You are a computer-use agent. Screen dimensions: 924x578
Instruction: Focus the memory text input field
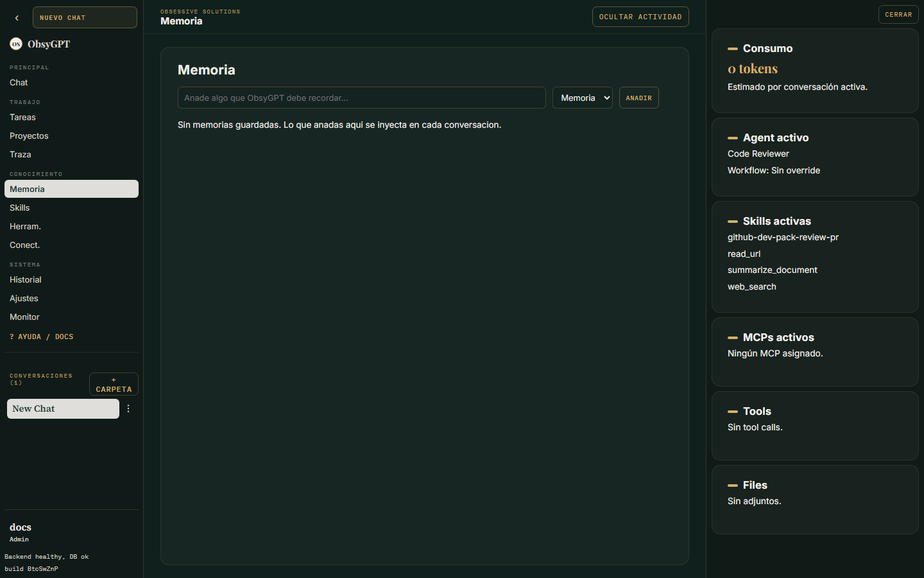[362, 98]
